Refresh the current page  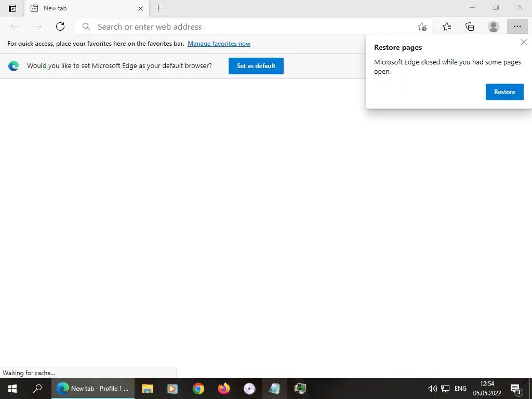click(x=60, y=26)
